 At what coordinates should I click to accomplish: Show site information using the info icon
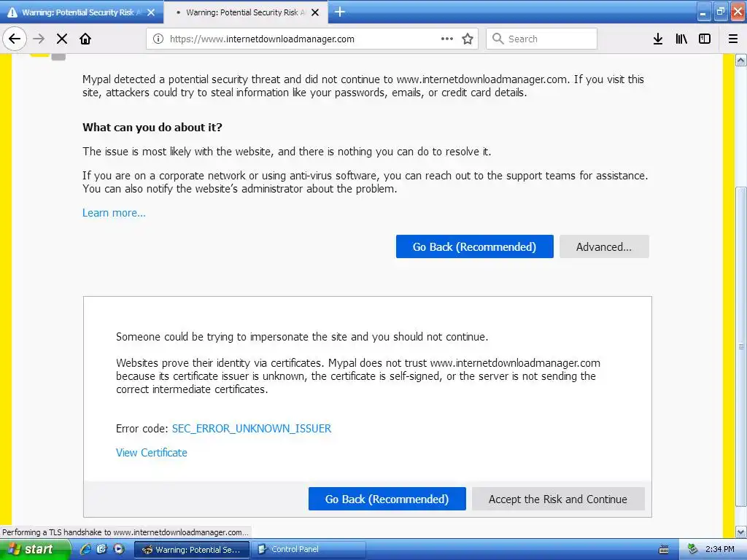158,39
